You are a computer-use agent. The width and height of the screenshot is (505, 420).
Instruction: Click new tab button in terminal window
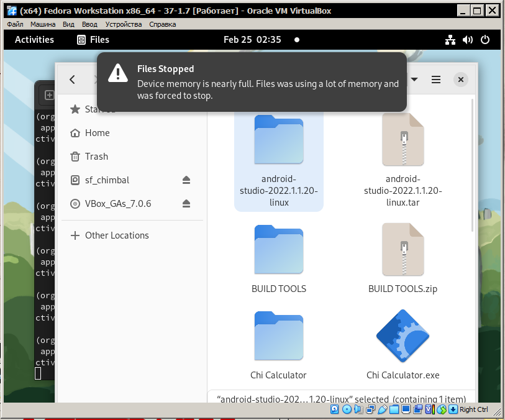pyautogui.click(x=49, y=95)
